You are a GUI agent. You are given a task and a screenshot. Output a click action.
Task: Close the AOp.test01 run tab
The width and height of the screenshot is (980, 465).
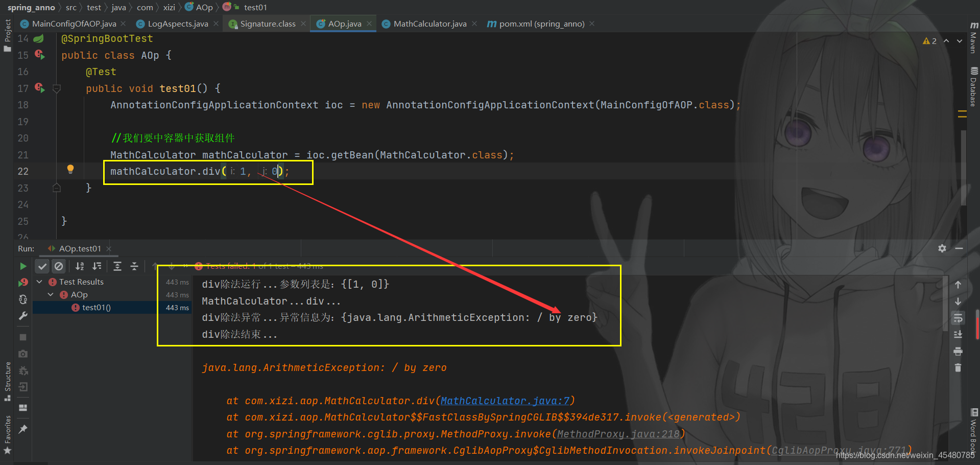[x=109, y=249]
